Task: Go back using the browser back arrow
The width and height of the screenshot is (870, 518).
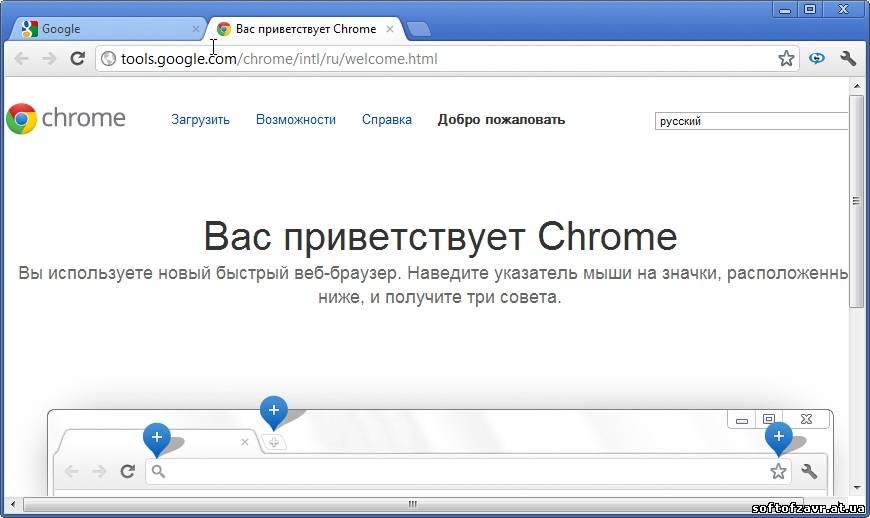Action: click(21, 58)
